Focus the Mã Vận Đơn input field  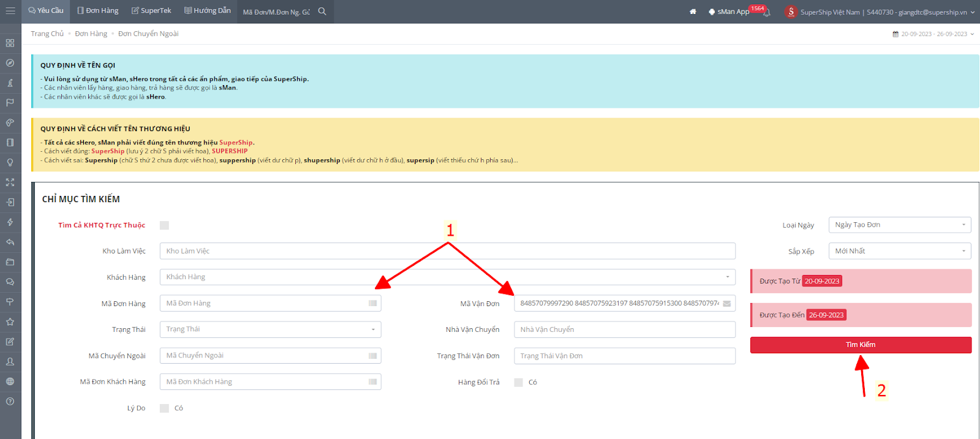[625, 303]
